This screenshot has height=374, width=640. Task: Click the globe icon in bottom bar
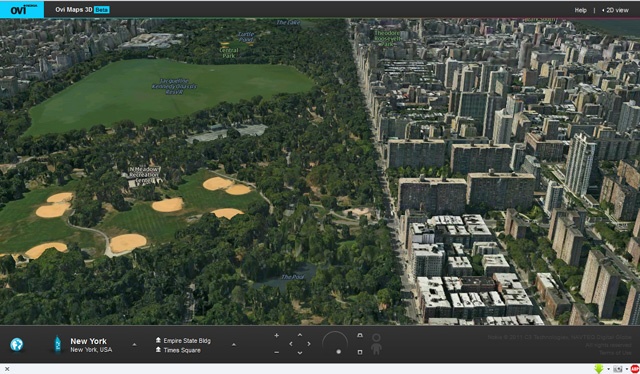click(x=17, y=345)
